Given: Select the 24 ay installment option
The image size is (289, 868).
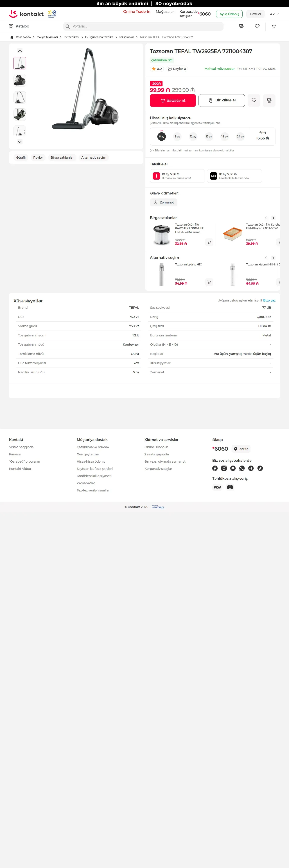Looking at the screenshot, I should (240, 137).
